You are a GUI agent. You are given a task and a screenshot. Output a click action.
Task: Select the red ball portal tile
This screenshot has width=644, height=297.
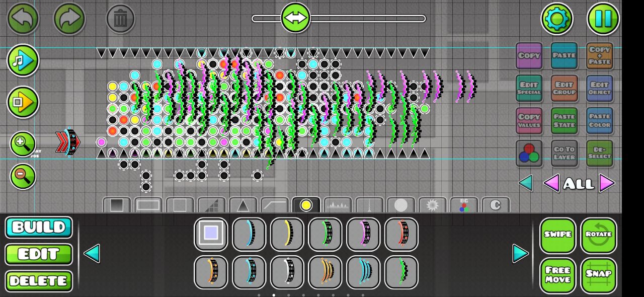[401, 234]
